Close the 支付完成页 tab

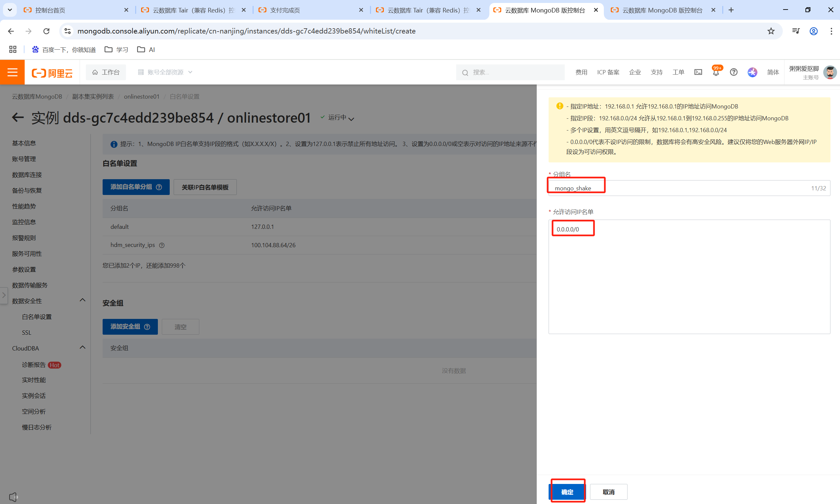tap(361, 10)
